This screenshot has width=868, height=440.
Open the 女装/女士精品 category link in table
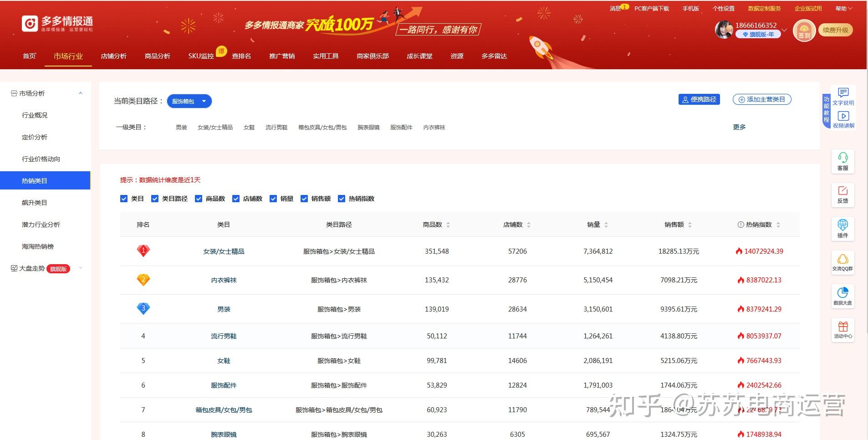(x=224, y=251)
